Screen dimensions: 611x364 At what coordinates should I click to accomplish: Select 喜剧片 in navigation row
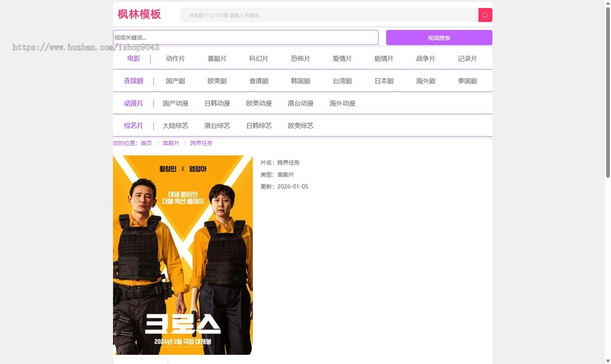click(x=217, y=59)
